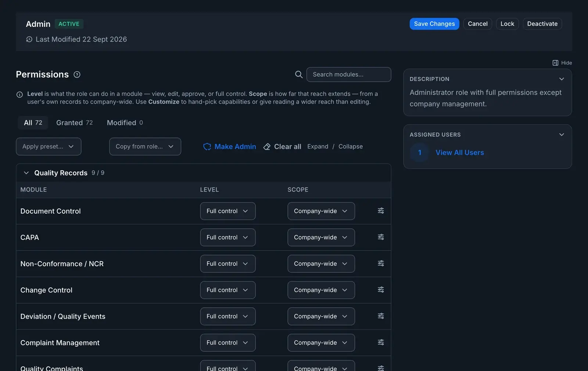The image size is (588, 371).
Task: Click the ACTIVE status badge
Action: (69, 24)
